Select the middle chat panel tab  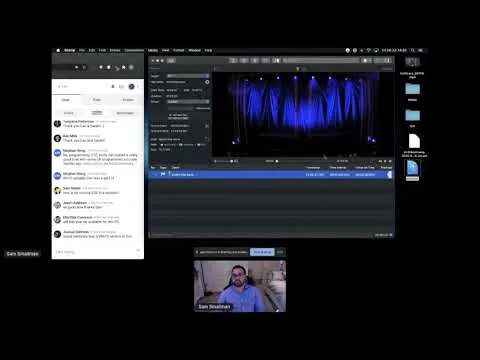[97, 100]
